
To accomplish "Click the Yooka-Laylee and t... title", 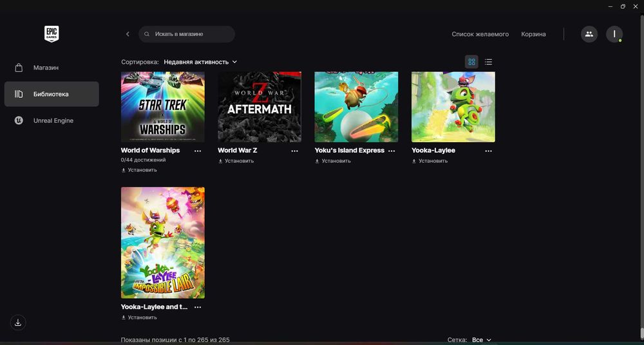I will coord(154,307).
